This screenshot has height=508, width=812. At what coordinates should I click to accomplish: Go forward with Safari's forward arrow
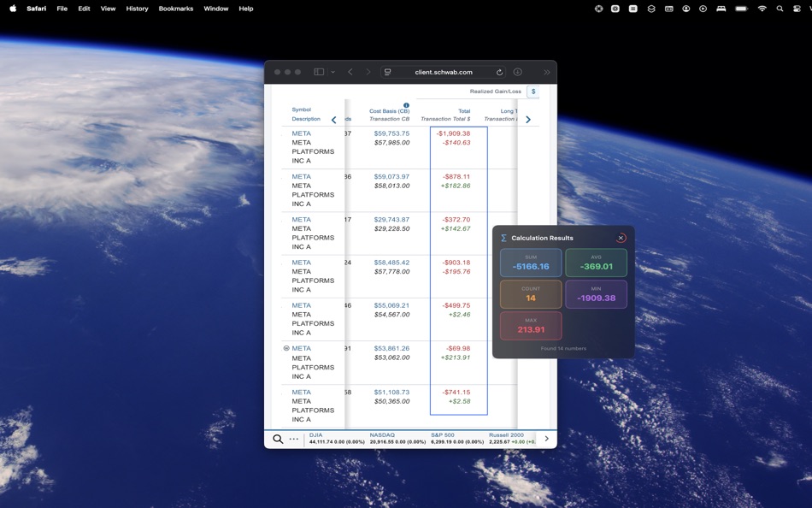coord(368,72)
